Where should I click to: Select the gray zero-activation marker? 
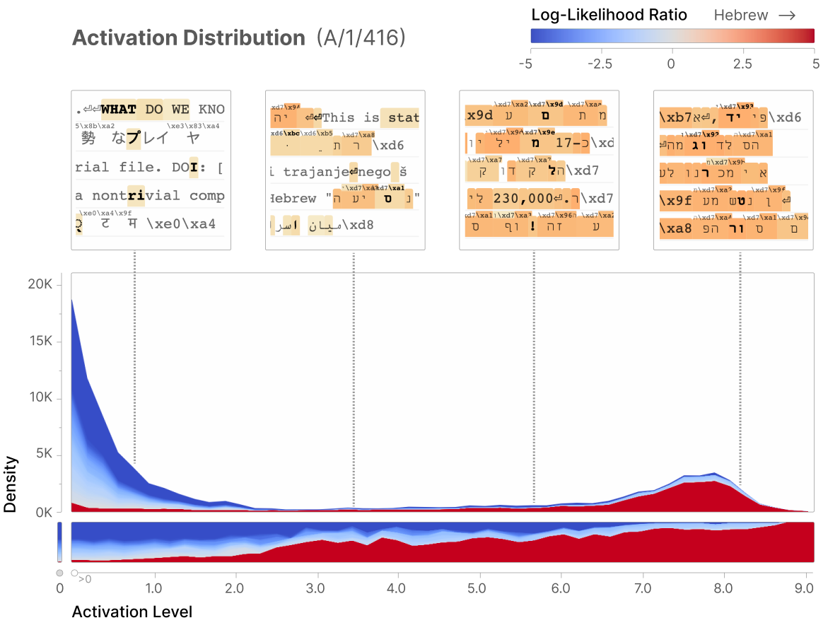59,573
